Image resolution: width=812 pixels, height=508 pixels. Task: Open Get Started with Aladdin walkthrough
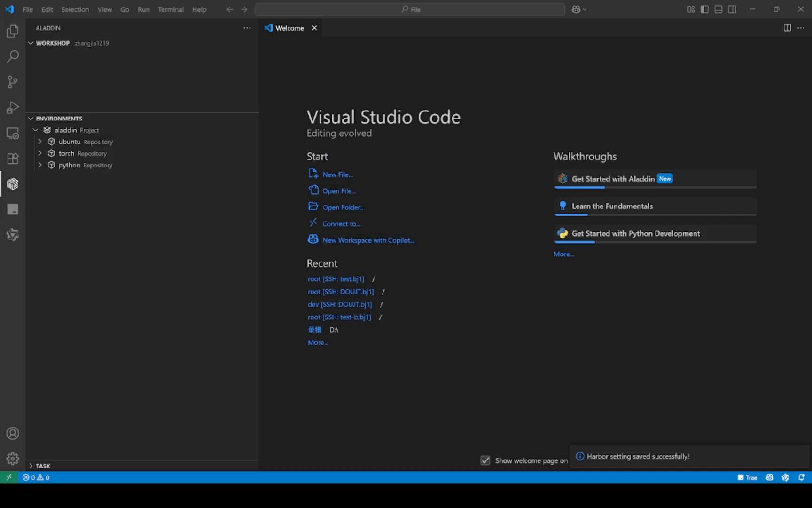(x=655, y=179)
